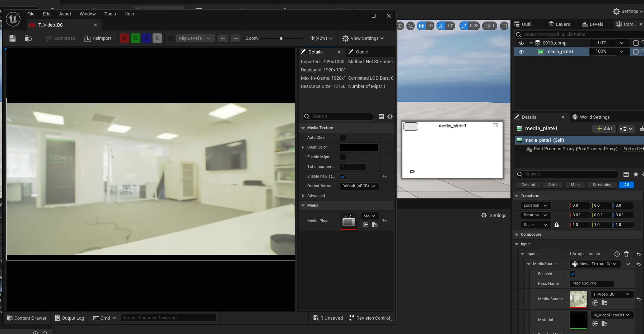Open the Content Drawer

point(27,318)
